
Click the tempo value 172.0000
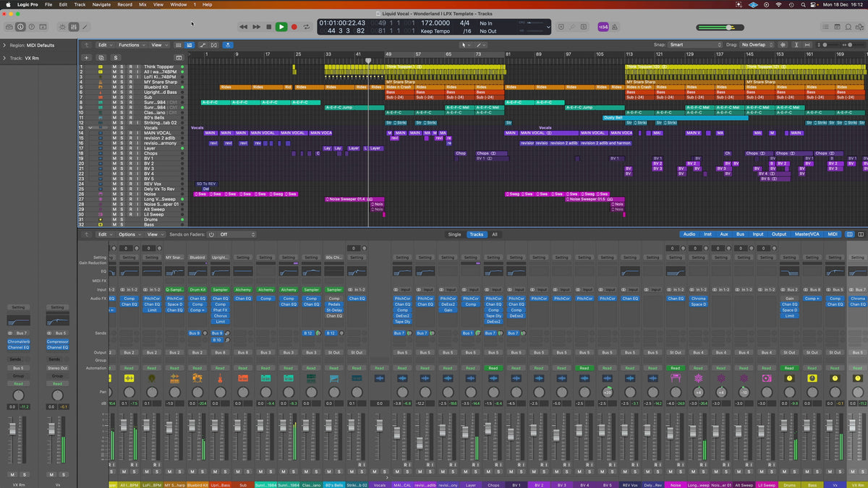tap(435, 22)
